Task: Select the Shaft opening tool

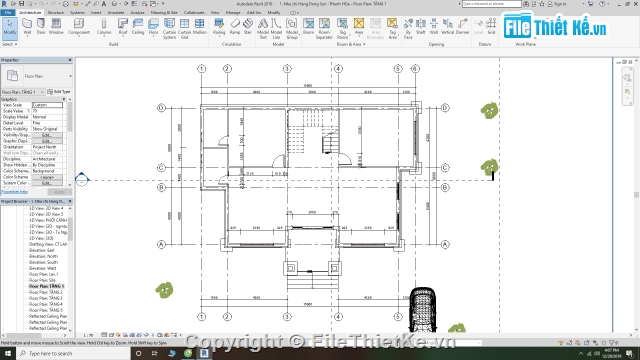Action: pos(420,27)
